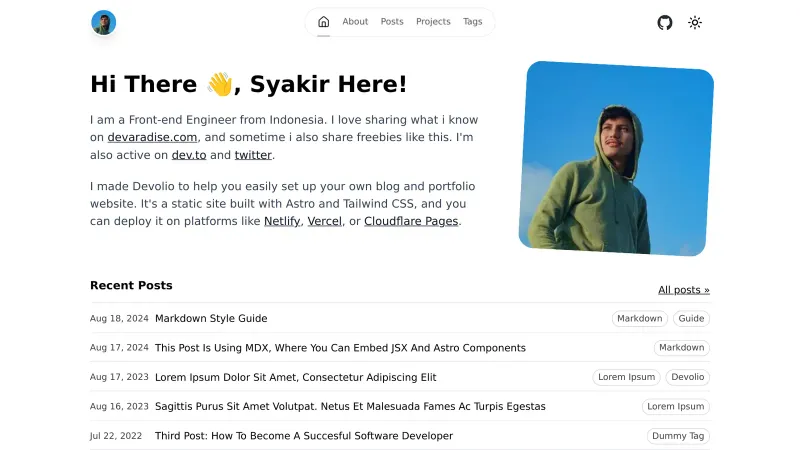Open Projects in the top navigation
800x450 pixels.
433,22
